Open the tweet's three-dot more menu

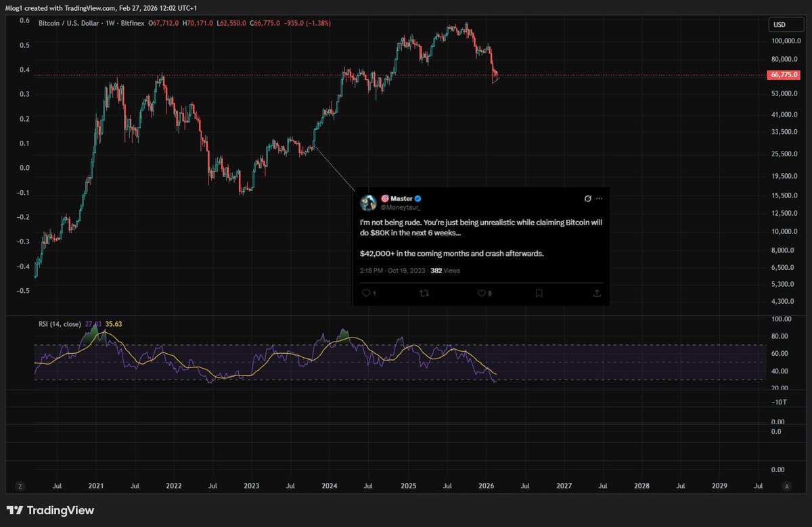pyautogui.click(x=600, y=199)
